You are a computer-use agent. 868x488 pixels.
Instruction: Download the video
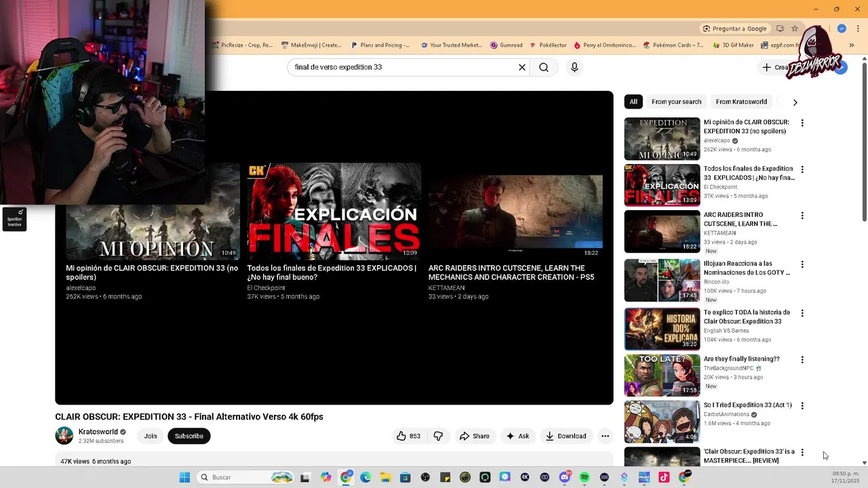(x=566, y=436)
